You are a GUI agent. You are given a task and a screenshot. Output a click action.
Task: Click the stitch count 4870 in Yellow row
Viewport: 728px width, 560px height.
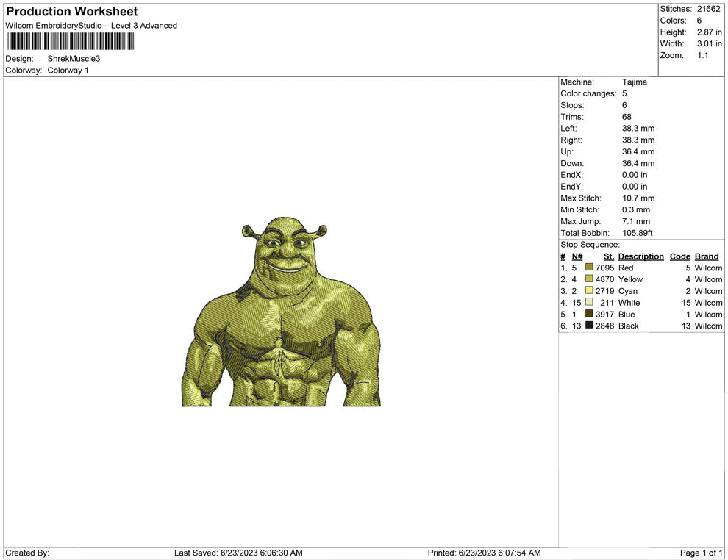point(605,279)
